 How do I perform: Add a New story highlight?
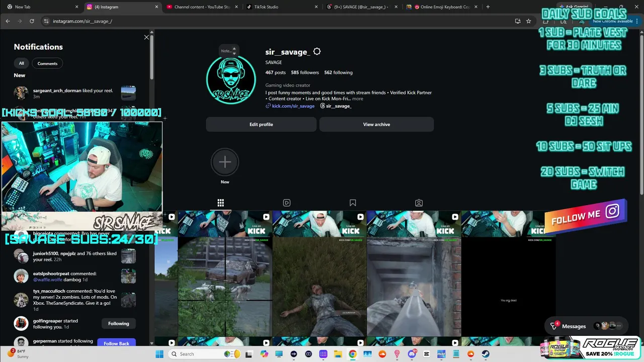(225, 162)
